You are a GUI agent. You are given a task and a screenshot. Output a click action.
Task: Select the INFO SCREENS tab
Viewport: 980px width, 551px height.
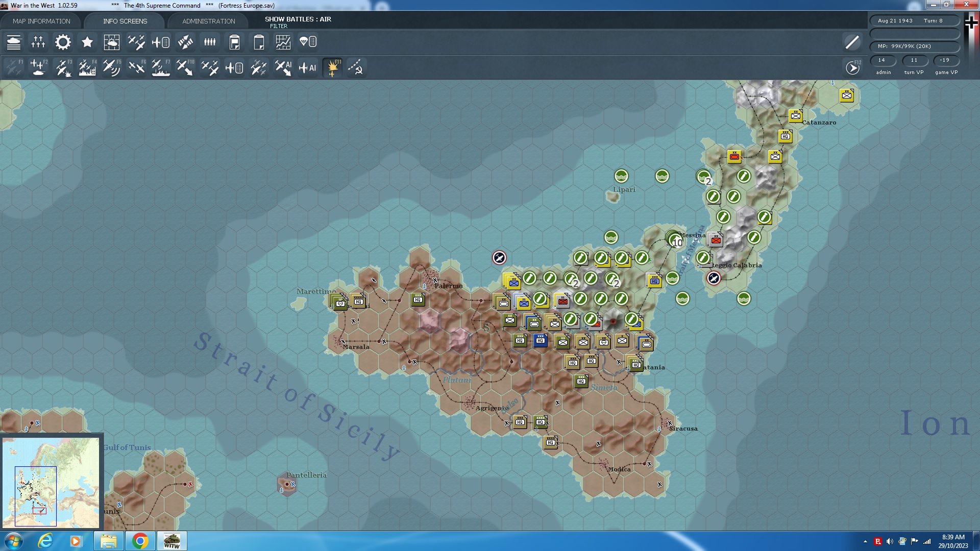click(125, 21)
